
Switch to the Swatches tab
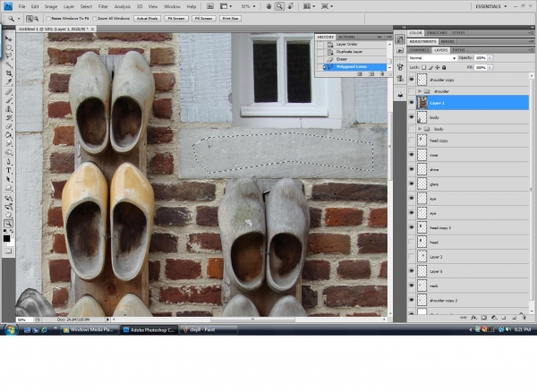pyautogui.click(x=437, y=33)
